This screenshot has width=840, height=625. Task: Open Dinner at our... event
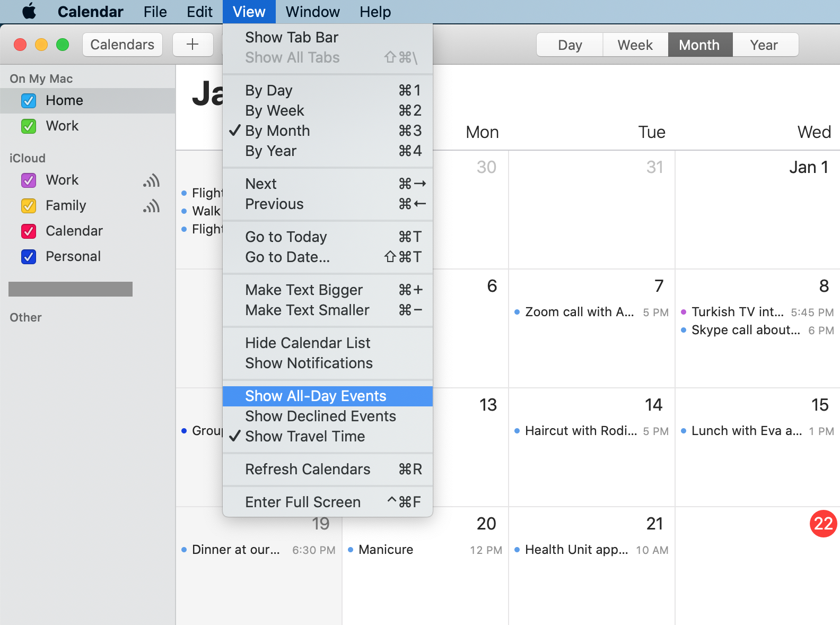click(x=258, y=550)
